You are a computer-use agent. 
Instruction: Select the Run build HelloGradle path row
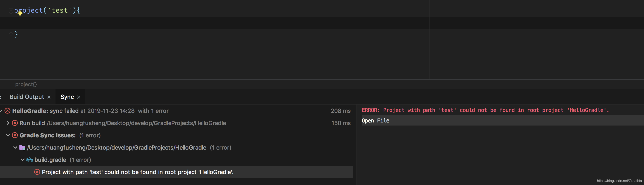pos(177,123)
